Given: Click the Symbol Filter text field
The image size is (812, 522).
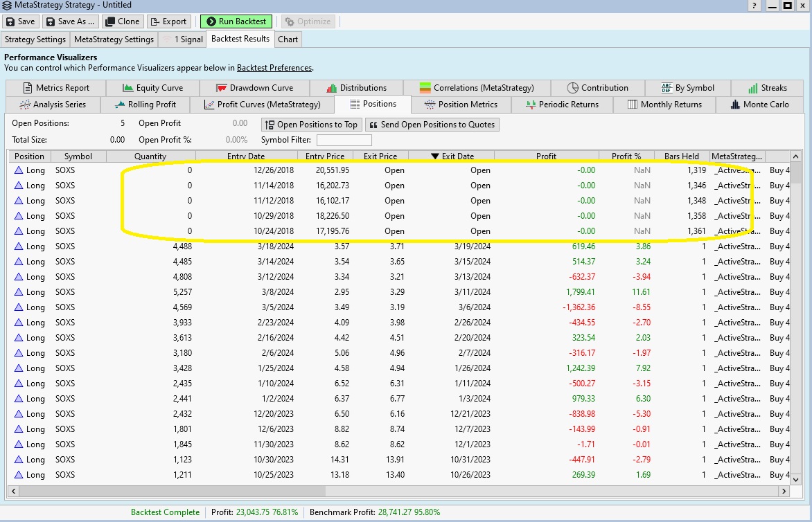Looking at the screenshot, I should click(344, 140).
